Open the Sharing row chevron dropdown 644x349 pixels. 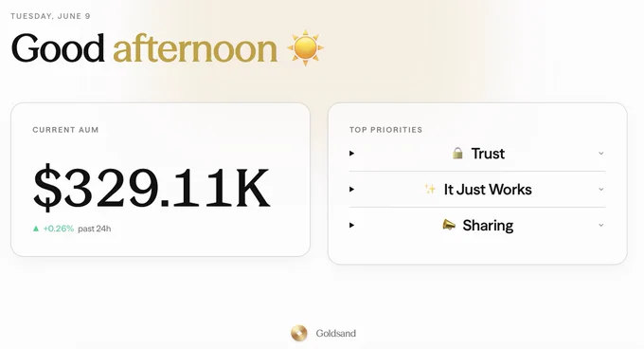pyautogui.click(x=600, y=225)
